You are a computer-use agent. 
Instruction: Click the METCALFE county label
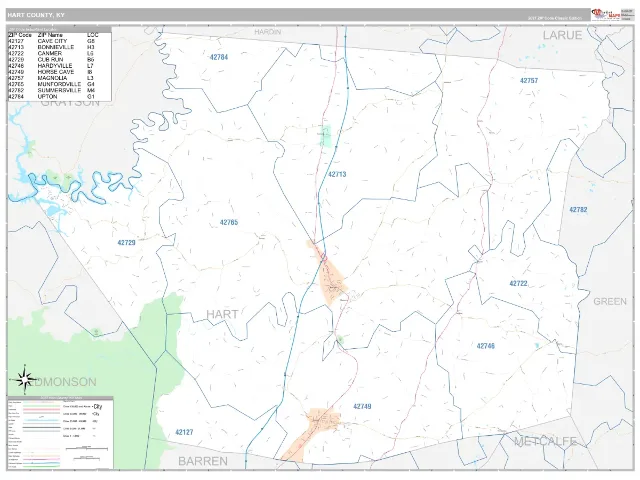(545, 441)
